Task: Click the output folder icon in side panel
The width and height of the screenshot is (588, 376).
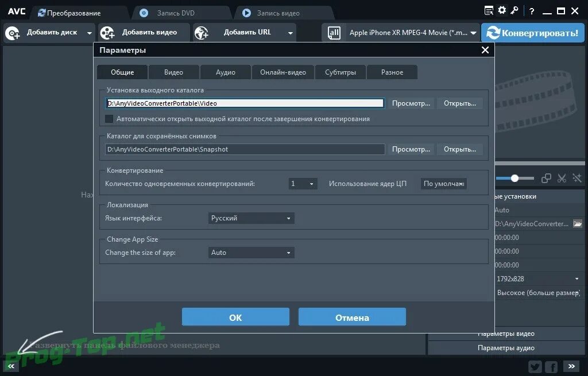Action: click(x=578, y=224)
